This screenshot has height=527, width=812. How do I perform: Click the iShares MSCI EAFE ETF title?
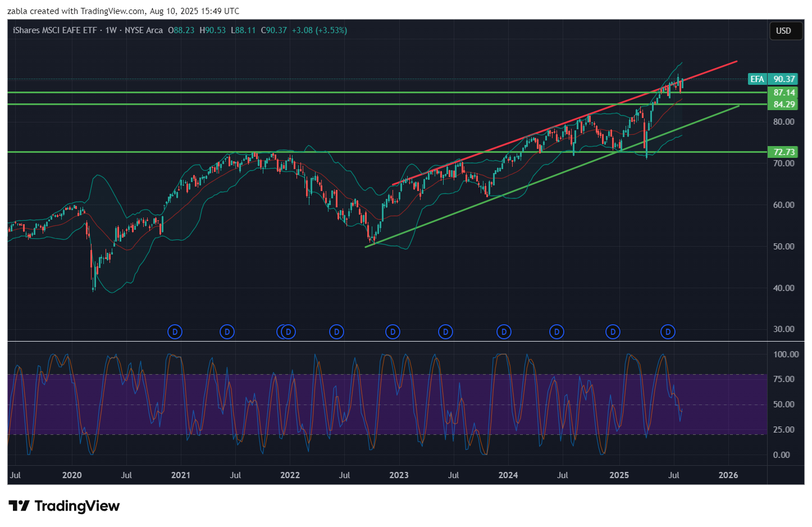click(54, 30)
